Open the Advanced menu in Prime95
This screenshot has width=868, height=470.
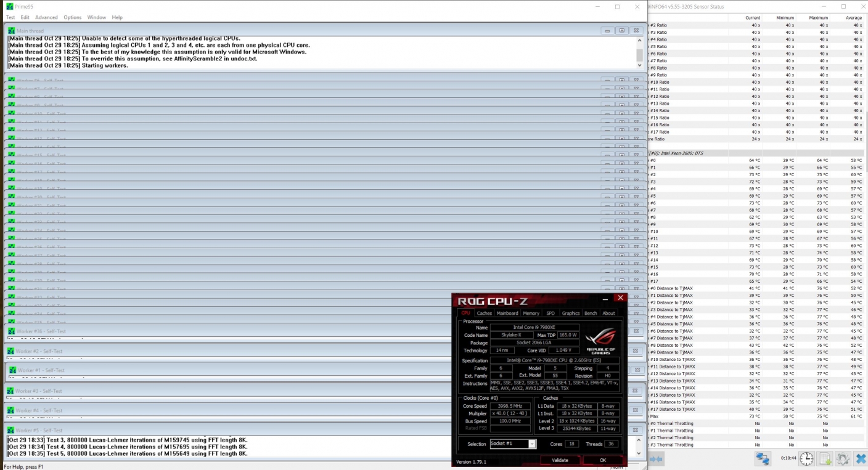[x=46, y=17]
